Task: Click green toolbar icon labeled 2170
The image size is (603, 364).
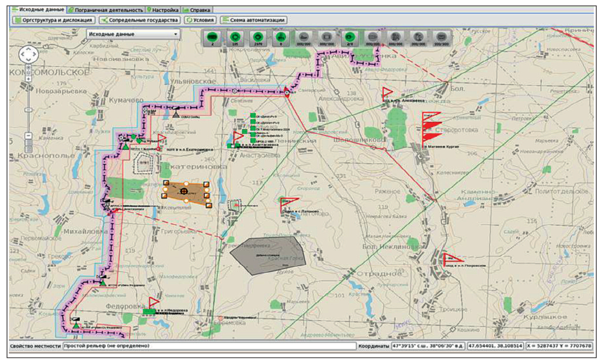Action: [258, 39]
